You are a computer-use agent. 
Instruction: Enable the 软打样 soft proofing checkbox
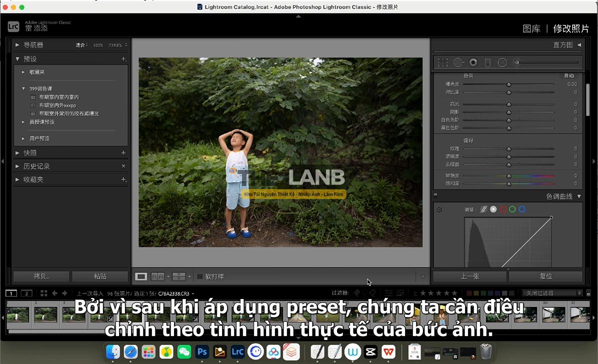(200, 276)
